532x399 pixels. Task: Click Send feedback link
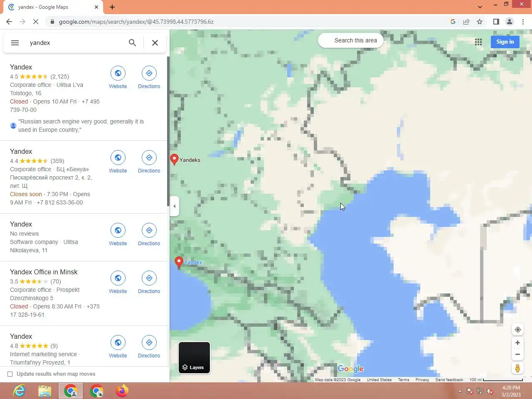(449, 380)
